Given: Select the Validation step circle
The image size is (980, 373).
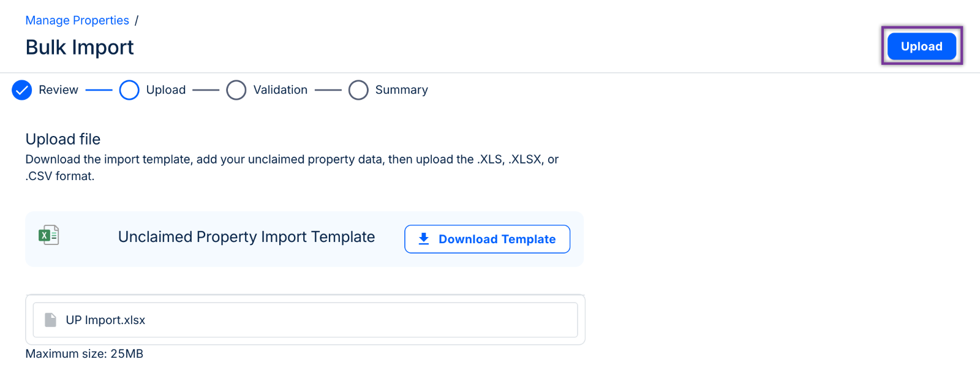Looking at the screenshot, I should pyautogui.click(x=236, y=90).
